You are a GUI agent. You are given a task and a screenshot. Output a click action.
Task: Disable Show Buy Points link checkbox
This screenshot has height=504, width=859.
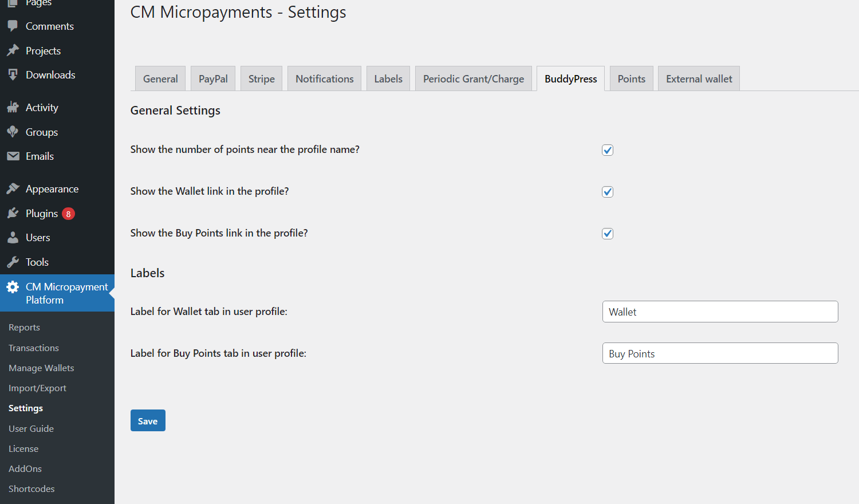[x=608, y=234]
